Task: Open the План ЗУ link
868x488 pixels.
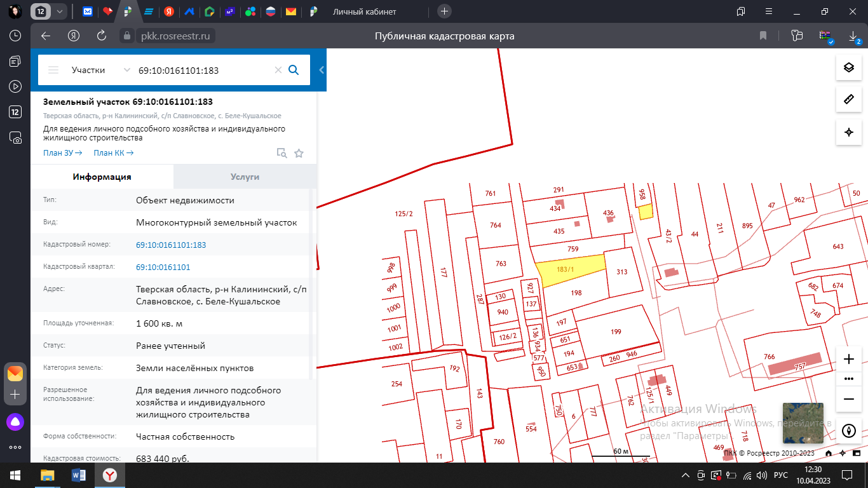Action: (x=62, y=153)
